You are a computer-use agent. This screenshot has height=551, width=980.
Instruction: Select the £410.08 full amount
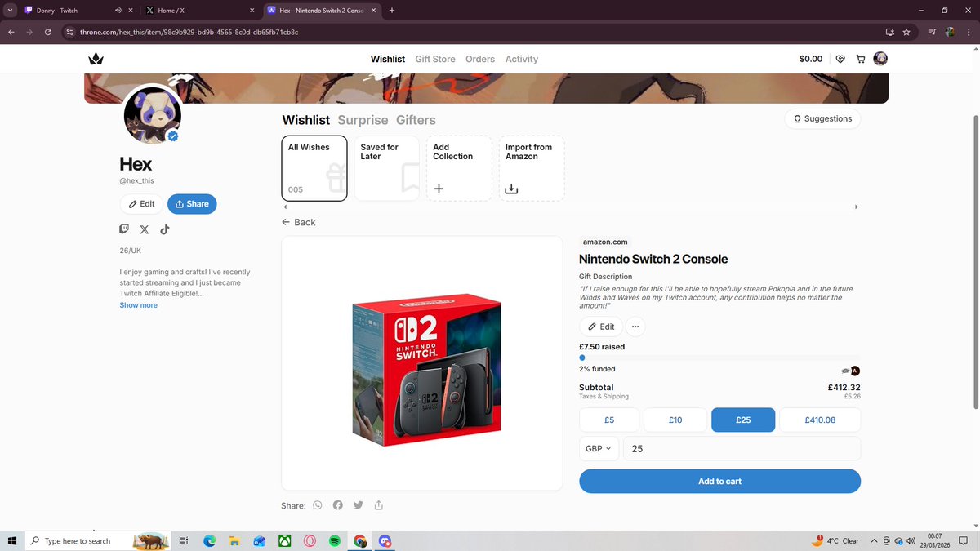(x=820, y=420)
